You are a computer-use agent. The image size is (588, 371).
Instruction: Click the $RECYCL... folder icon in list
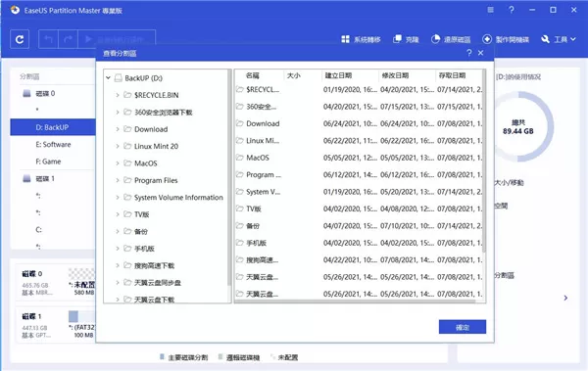coord(240,89)
